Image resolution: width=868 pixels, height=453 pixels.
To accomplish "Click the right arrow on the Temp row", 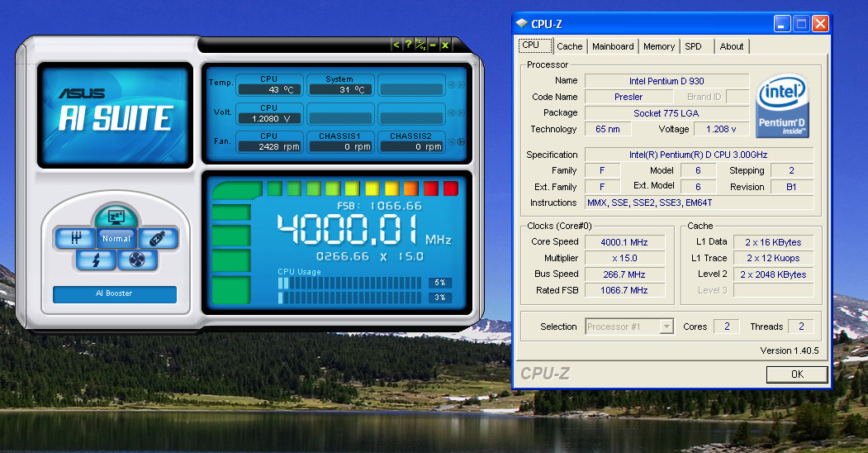I will click(461, 84).
